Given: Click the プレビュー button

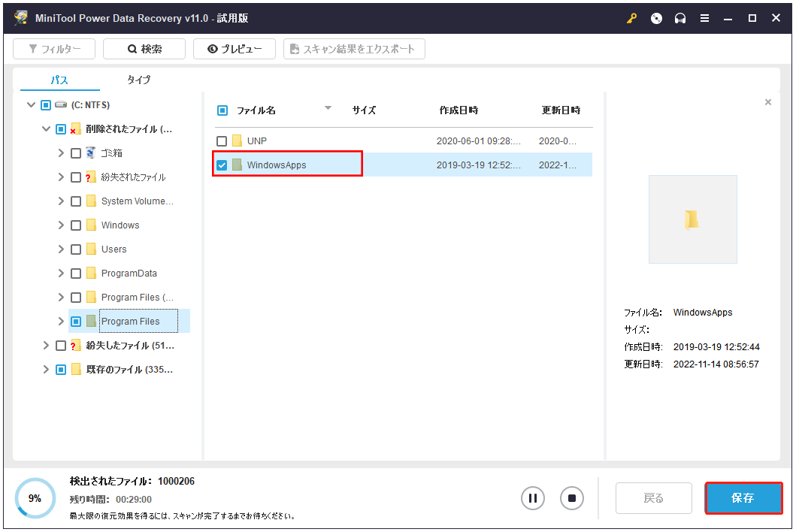Looking at the screenshot, I should pyautogui.click(x=235, y=49).
